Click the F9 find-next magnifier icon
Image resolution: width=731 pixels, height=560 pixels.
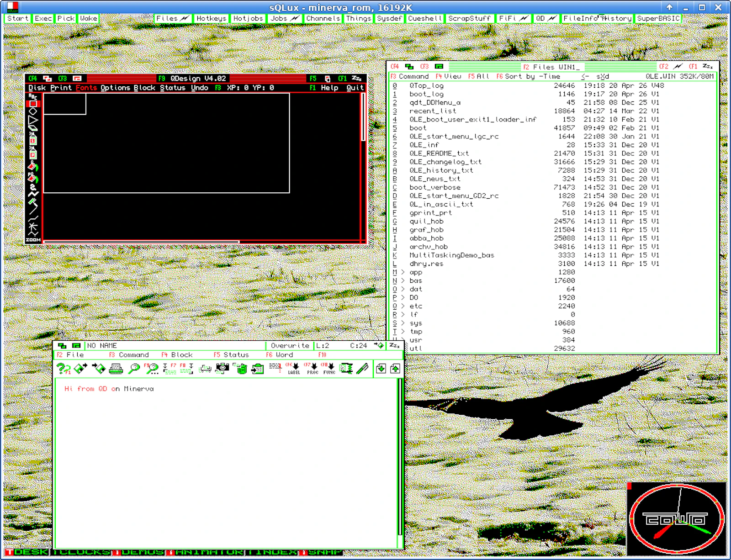(x=151, y=369)
